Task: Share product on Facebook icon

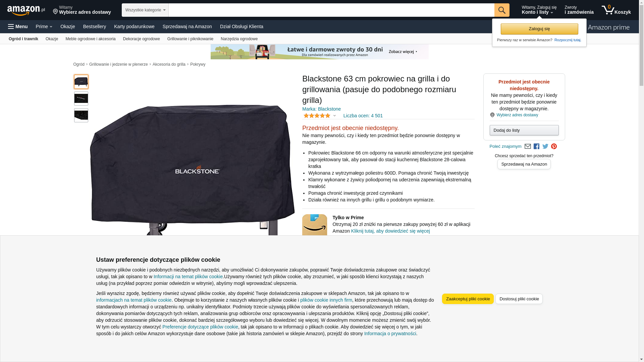Action: click(536, 146)
